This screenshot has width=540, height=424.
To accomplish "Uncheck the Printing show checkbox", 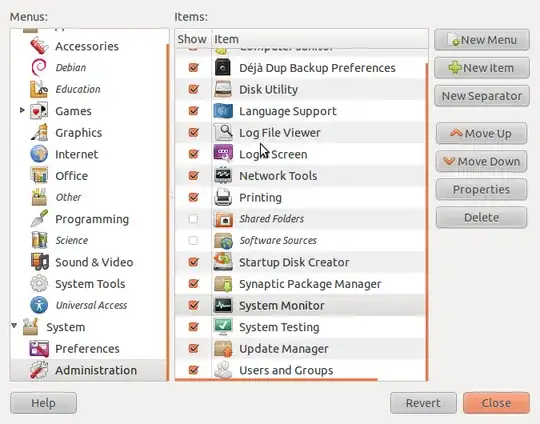I will coord(194,197).
